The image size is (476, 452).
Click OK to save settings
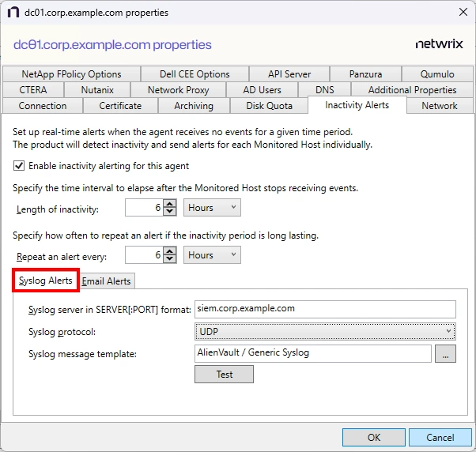[x=374, y=437]
